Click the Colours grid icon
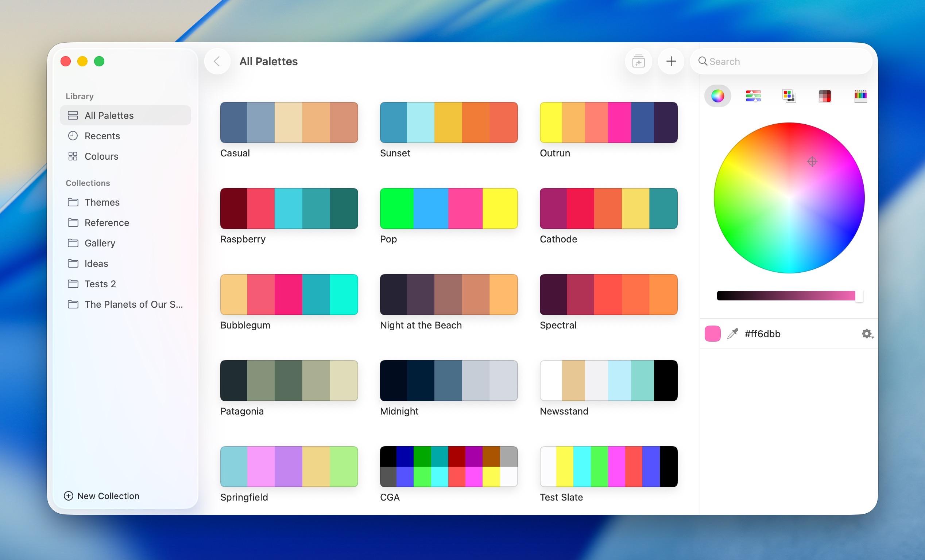Image resolution: width=925 pixels, height=560 pixels. pos(73,156)
